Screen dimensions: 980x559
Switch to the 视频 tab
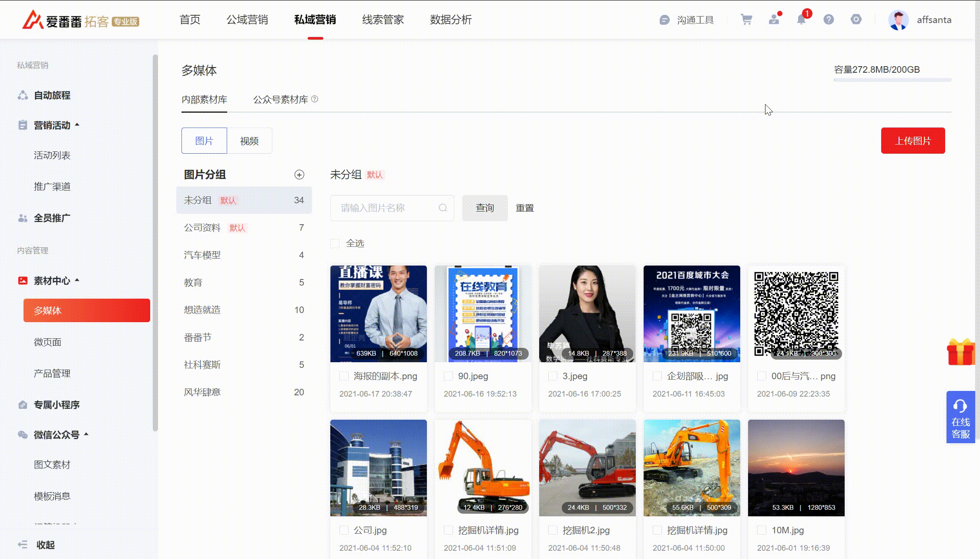click(249, 141)
